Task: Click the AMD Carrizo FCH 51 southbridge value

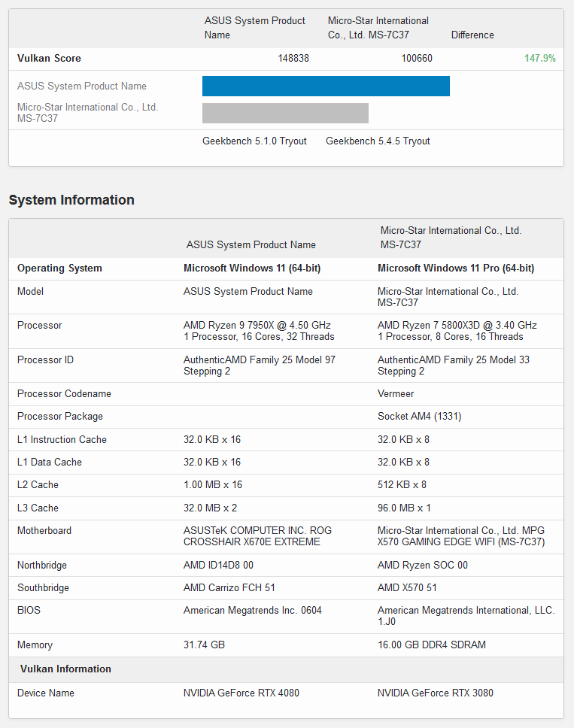Action: click(229, 588)
